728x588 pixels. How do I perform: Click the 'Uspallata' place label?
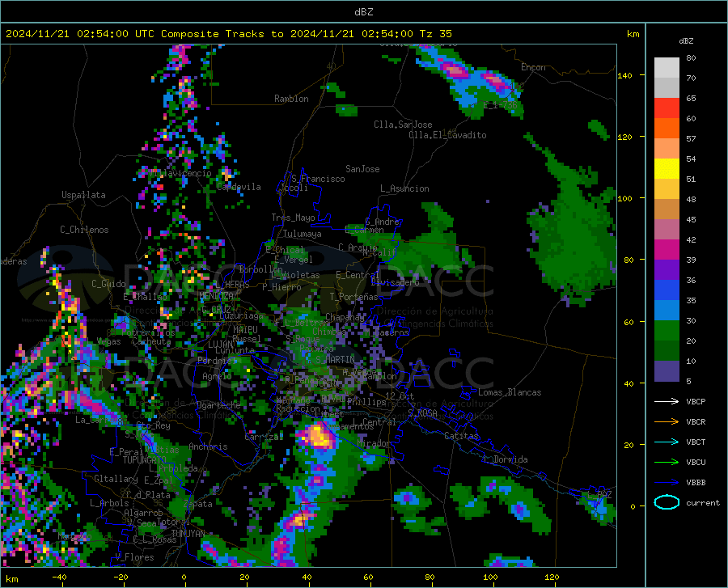click(x=83, y=195)
